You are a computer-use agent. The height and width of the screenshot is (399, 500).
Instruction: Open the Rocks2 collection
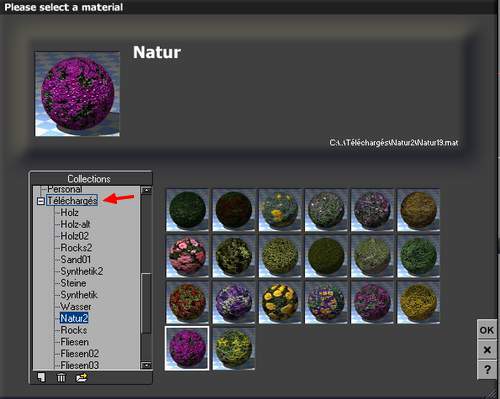click(x=76, y=248)
